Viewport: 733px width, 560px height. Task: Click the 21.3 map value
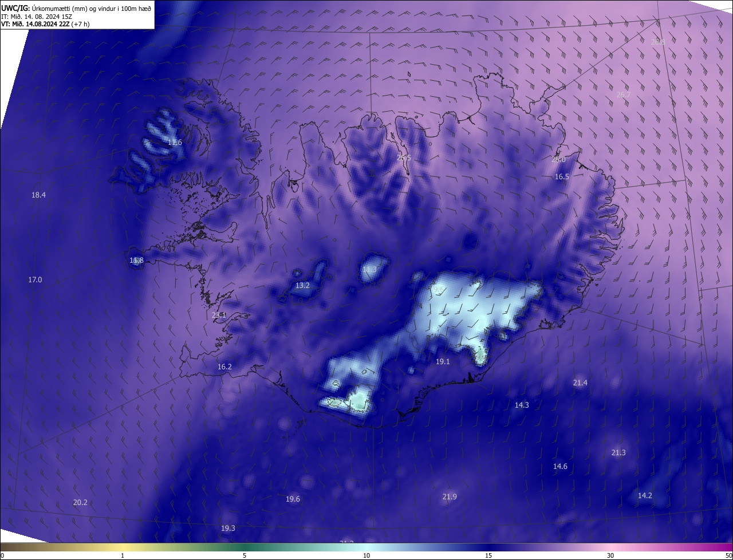pos(618,453)
